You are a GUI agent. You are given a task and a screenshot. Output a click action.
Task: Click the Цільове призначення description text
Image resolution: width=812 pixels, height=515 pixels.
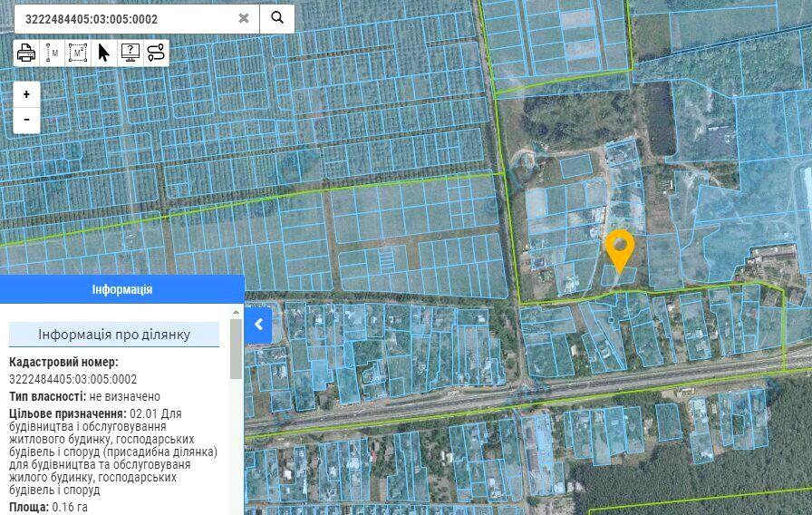[113, 452]
